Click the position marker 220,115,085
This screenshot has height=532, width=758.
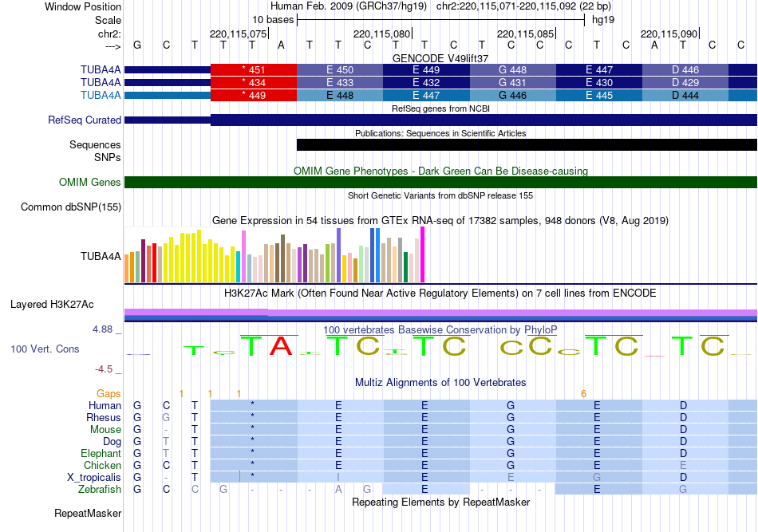pyautogui.click(x=526, y=33)
